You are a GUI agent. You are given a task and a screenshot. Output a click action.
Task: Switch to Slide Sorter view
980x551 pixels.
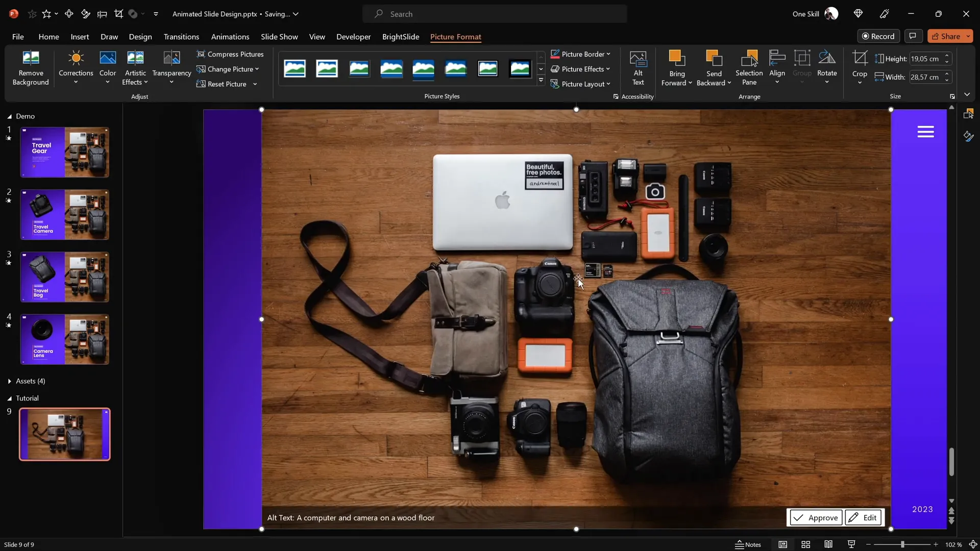tap(805, 544)
